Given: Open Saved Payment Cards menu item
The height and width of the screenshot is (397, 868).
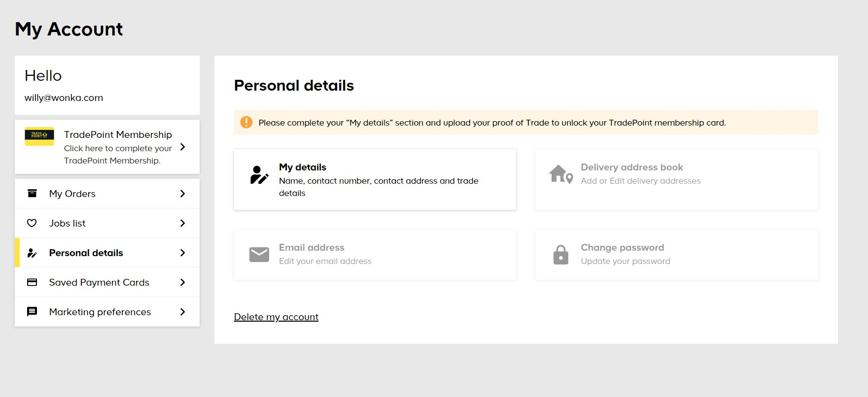Looking at the screenshot, I should [x=107, y=282].
